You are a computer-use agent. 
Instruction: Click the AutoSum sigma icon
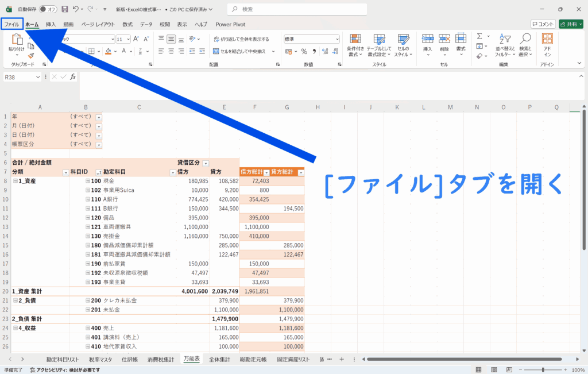pos(480,37)
